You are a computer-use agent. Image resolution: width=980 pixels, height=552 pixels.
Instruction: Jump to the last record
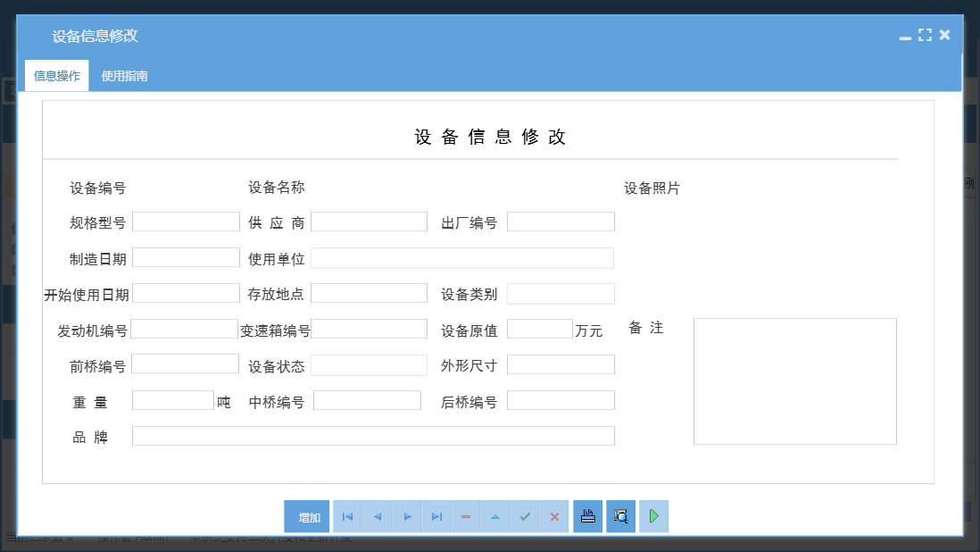tap(436, 516)
